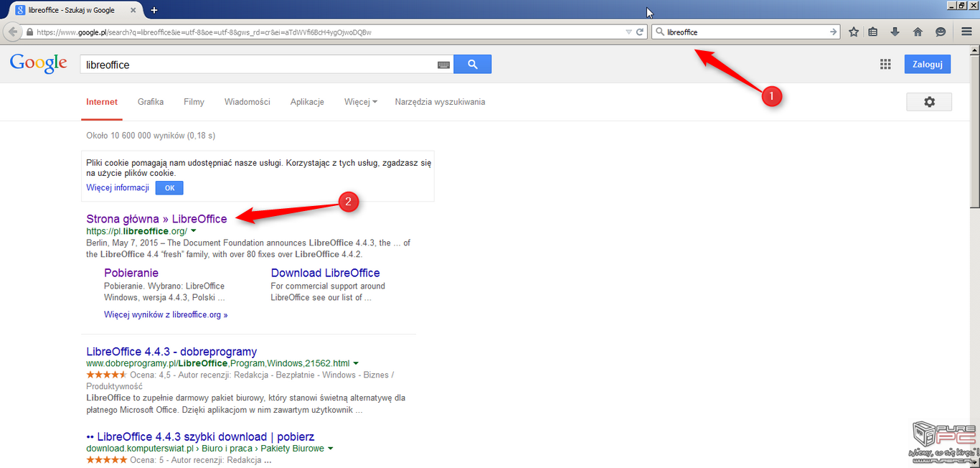Click Więcej informacji cookie link

pos(118,187)
